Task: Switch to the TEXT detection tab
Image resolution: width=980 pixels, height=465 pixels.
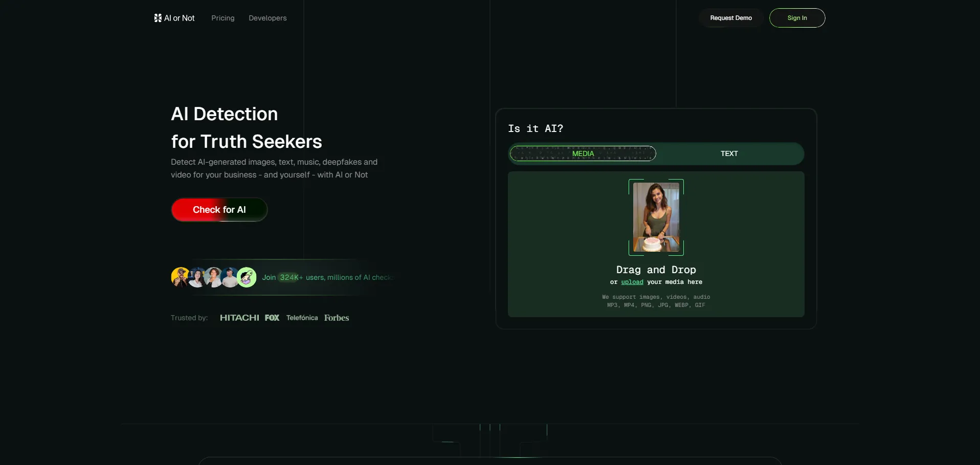Action: (x=729, y=153)
